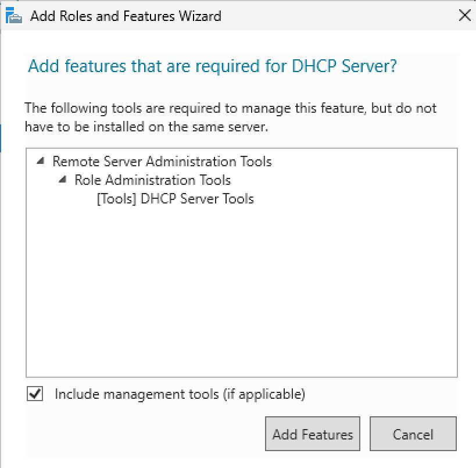
Task: Select the Role Administration Tools item
Action: click(152, 180)
